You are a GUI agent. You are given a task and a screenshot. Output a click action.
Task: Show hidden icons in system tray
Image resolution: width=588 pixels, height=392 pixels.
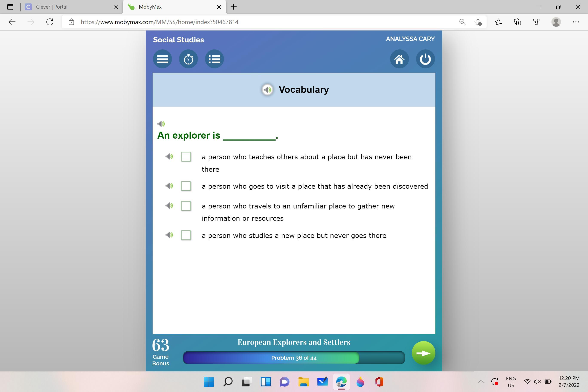click(x=481, y=382)
